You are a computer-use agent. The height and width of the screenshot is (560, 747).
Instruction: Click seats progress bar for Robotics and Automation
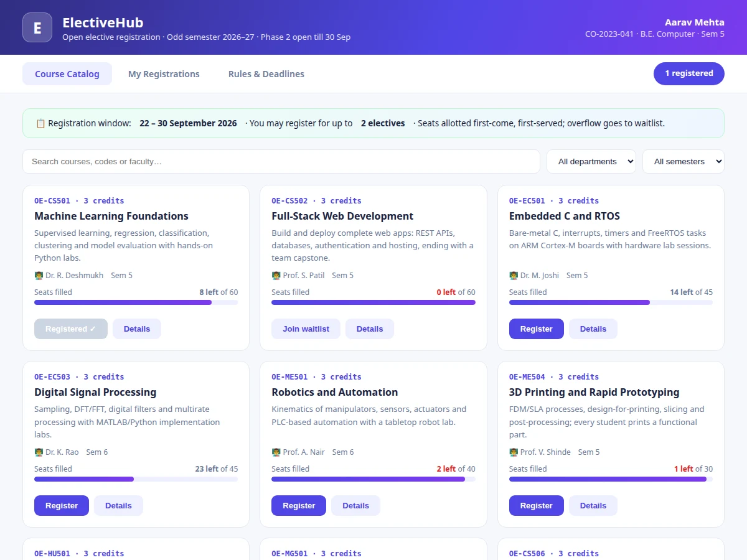coord(374,479)
